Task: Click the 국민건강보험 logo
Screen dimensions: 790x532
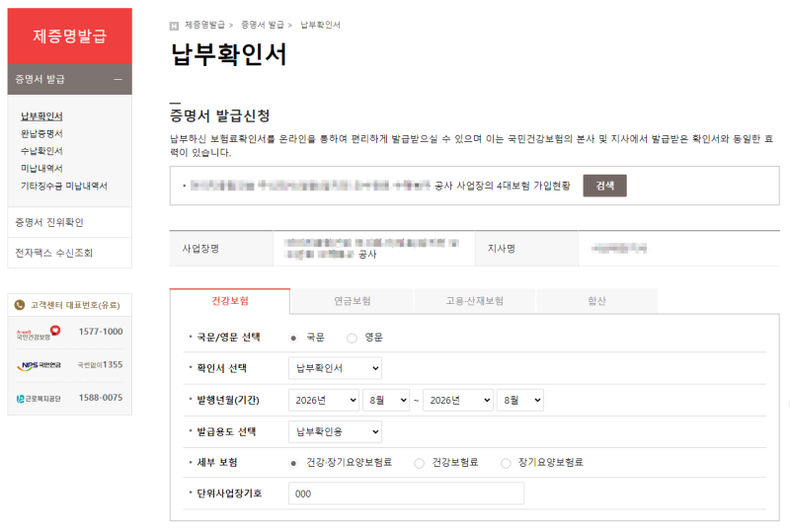Action: tap(39, 333)
